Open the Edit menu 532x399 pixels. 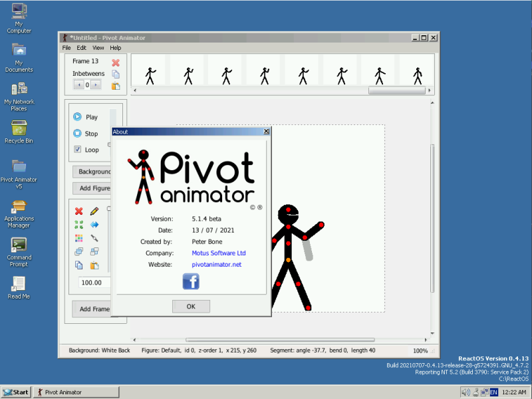81,48
